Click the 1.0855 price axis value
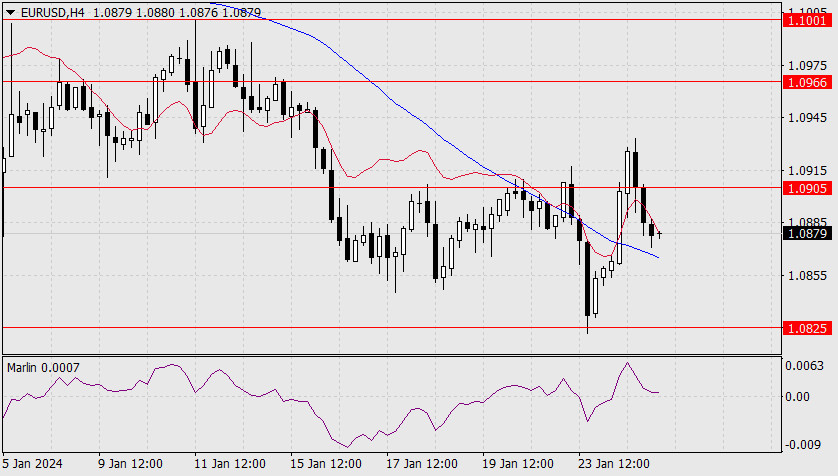 click(x=808, y=276)
